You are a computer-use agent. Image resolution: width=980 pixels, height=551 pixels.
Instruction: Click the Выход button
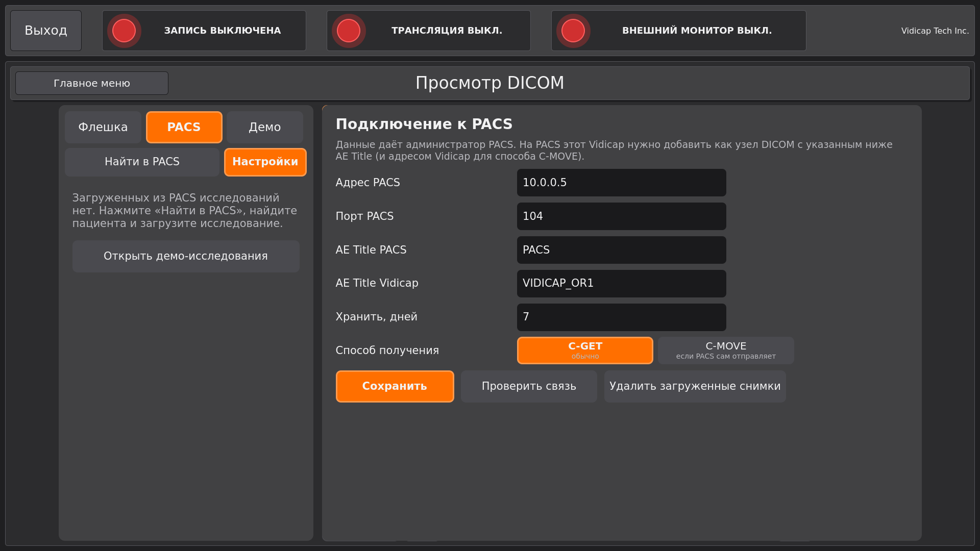[46, 31]
